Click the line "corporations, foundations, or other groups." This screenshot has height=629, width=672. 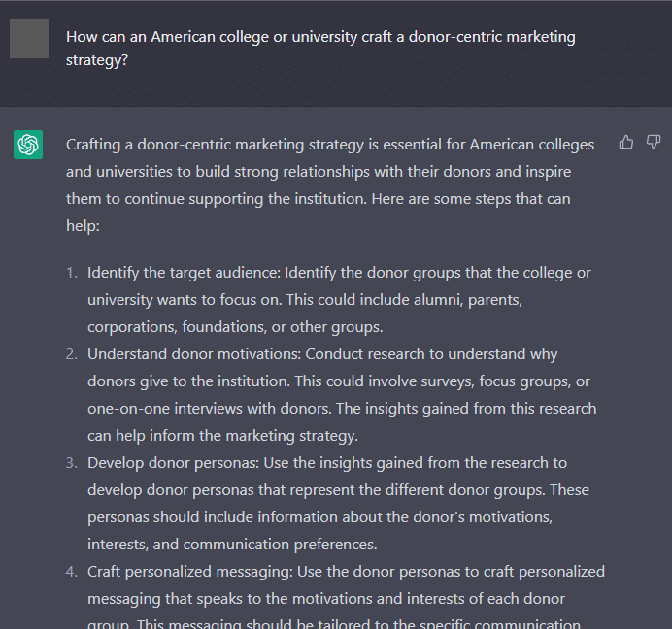[235, 327]
